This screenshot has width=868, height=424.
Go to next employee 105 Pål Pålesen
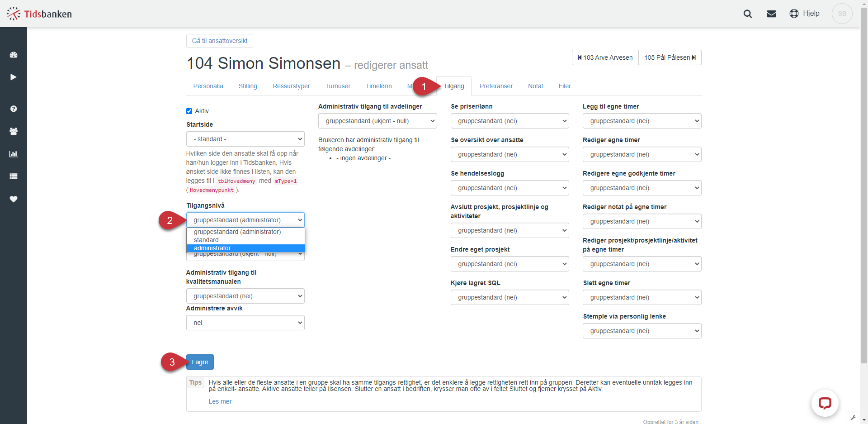[670, 57]
